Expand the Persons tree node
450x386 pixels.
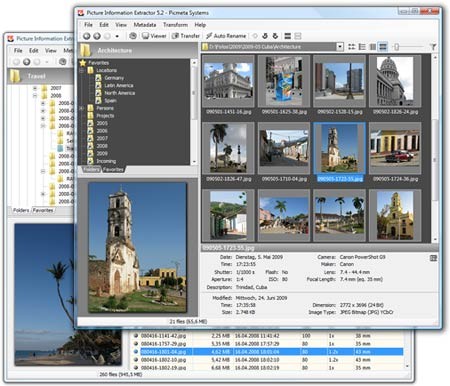click(x=82, y=108)
